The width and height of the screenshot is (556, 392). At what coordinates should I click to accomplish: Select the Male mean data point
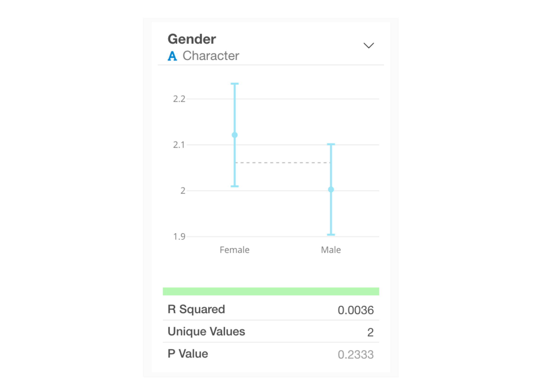pos(331,189)
